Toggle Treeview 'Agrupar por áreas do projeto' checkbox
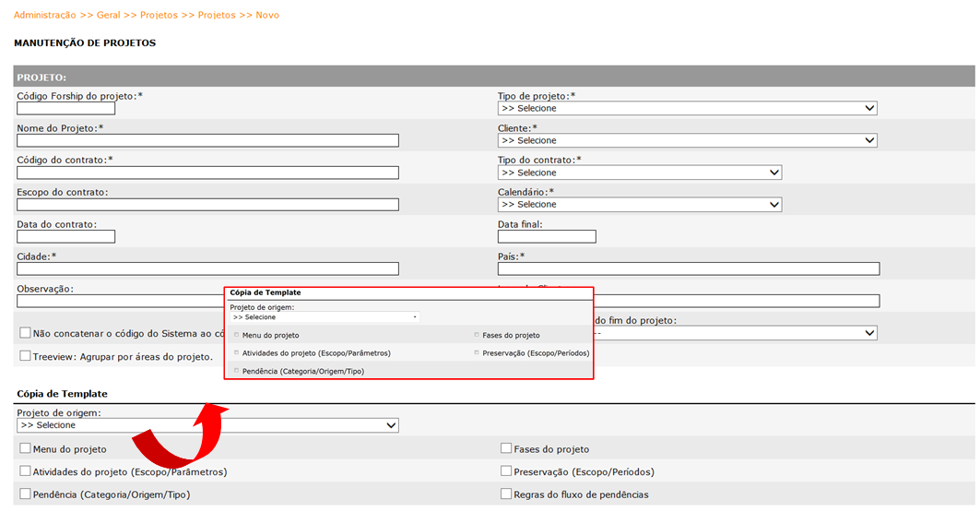The width and height of the screenshot is (980, 512). tap(25, 356)
